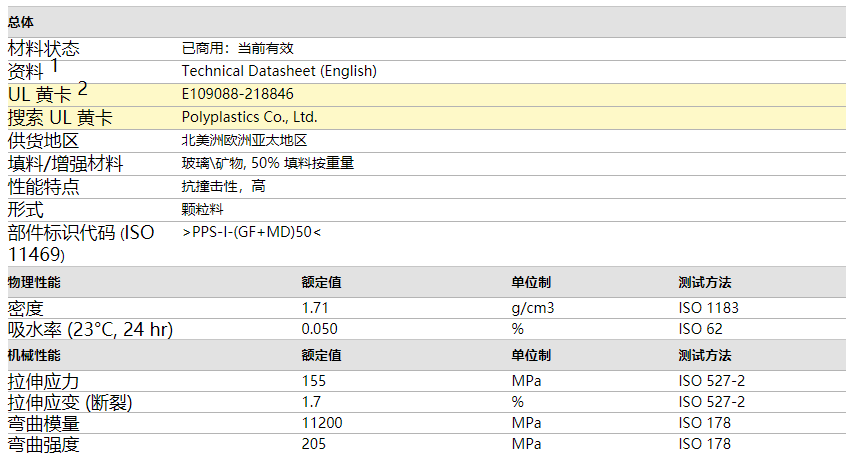The height and width of the screenshot is (462, 847).
Task: Click the 材料状态 value 已商用:当前有效
Action: pos(237,48)
